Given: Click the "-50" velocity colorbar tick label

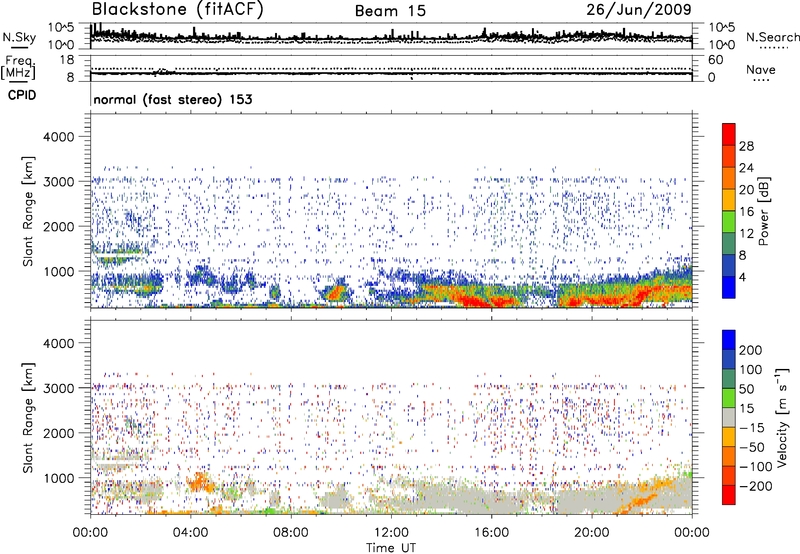Looking at the screenshot, I should 752,447.
